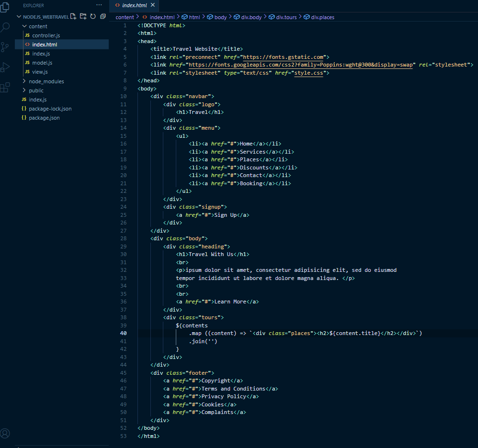Screen dimensions: 478x448
Task: Open the Search view in activity bar
Action: (x=5, y=27)
